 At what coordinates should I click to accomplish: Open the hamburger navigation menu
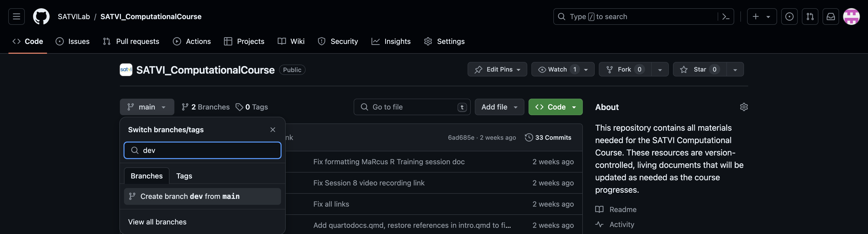coord(17,17)
